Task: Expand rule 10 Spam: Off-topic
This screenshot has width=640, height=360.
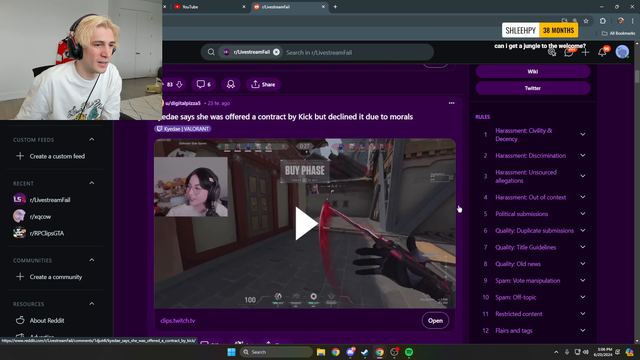Action: (582, 297)
